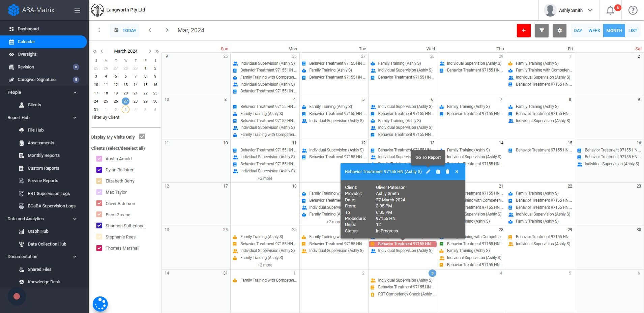Open the help question mark icon
The height and width of the screenshot is (313, 644).
coord(633,10)
